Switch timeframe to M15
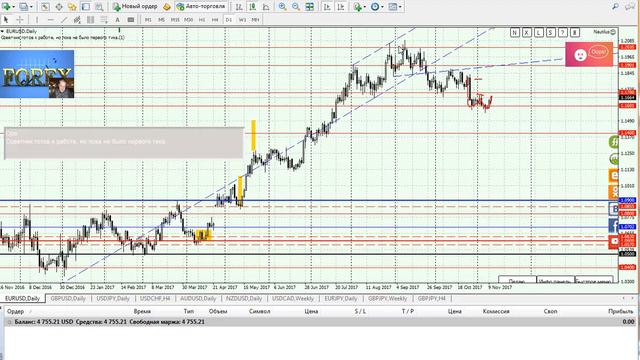Screen dimensions: 640x360 175,20
